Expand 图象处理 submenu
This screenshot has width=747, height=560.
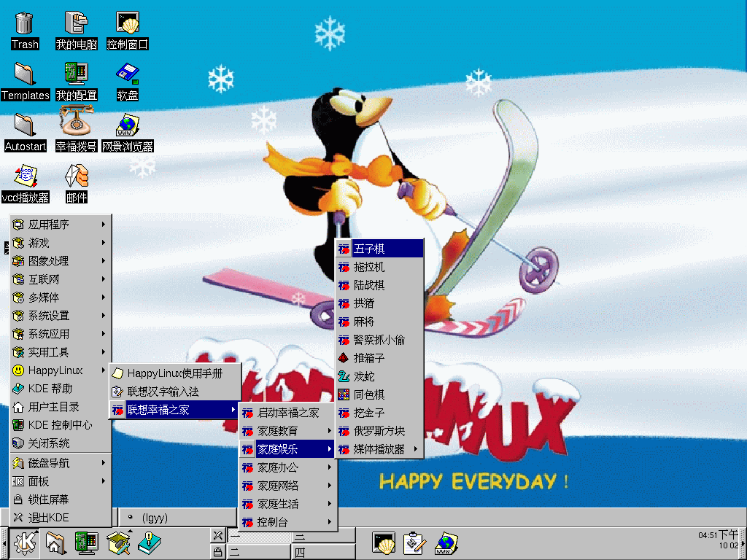[61, 261]
